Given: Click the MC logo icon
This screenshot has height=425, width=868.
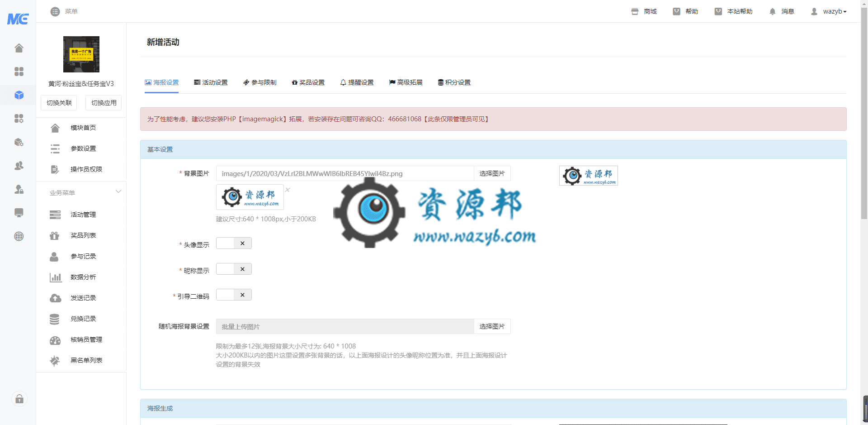Looking at the screenshot, I should click(x=18, y=19).
